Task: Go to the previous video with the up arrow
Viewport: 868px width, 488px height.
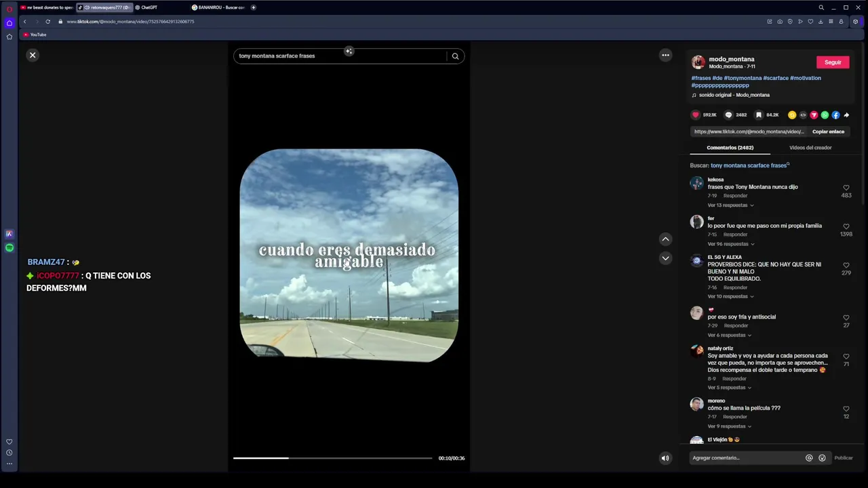Action: pos(665,239)
